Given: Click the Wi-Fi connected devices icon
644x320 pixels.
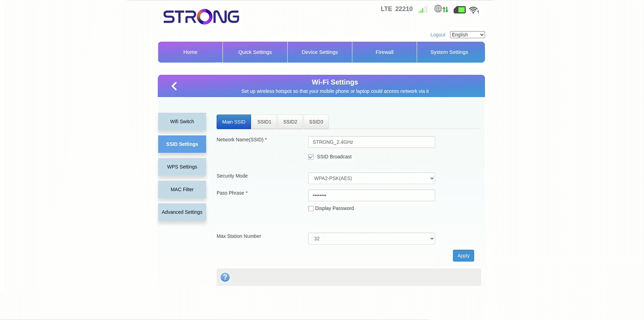Looking at the screenshot, I should click(474, 10).
